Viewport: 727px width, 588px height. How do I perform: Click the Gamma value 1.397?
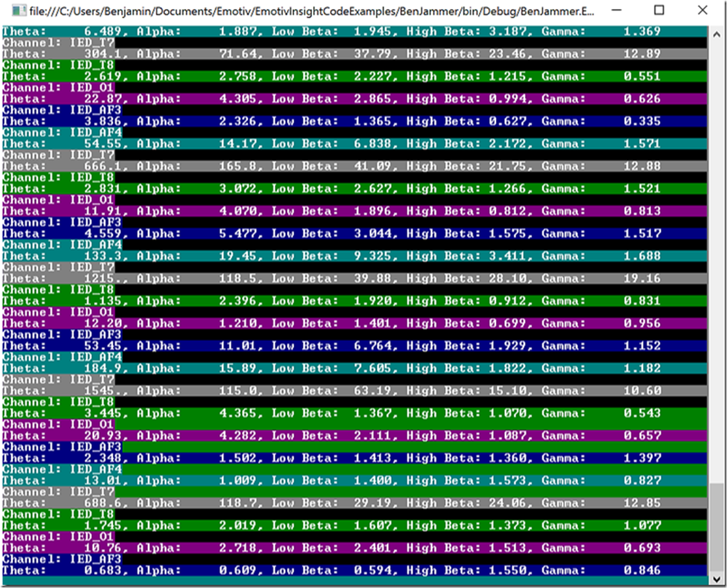[x=642, y=459]
